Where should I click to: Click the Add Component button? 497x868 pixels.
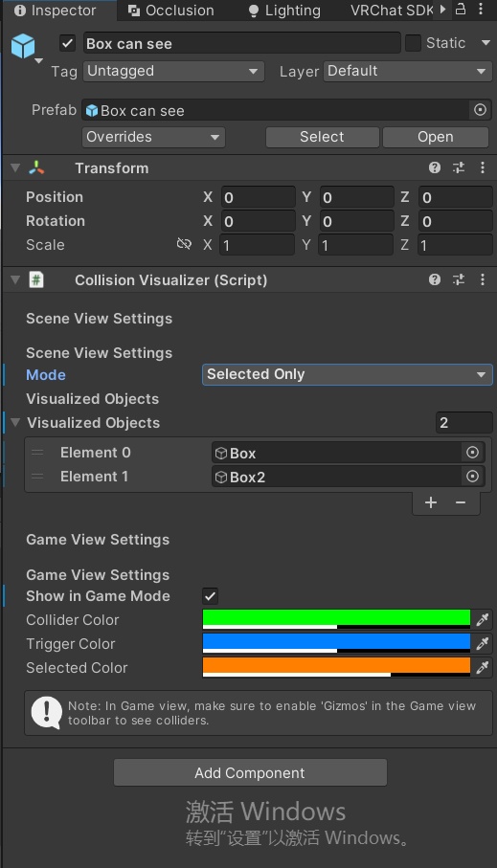point(250,772)
